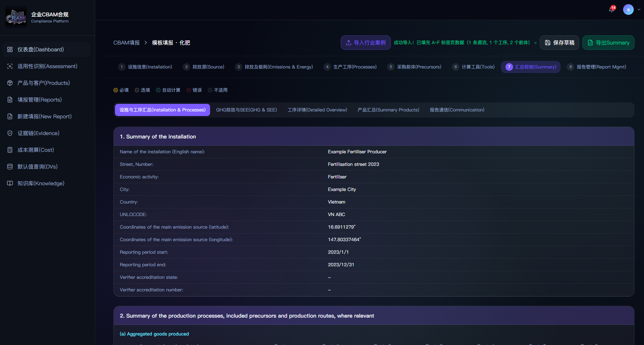Open 适用性识别(Assessment) menu item

(46, 66)
